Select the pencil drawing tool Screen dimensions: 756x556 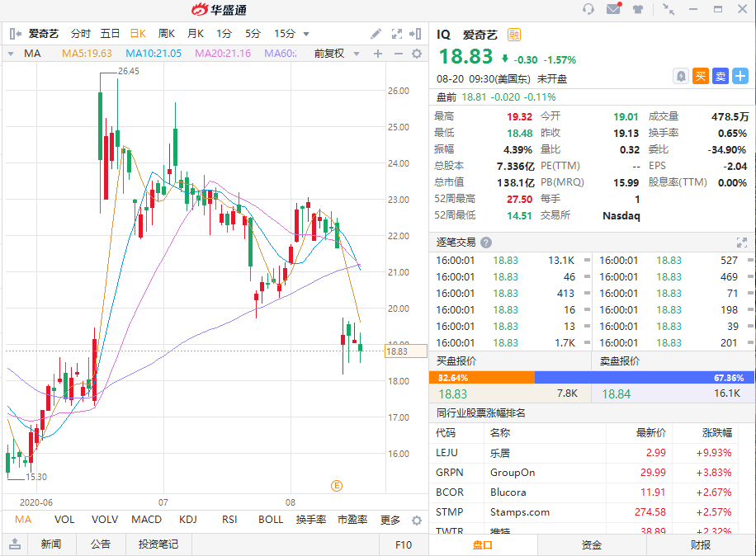pos(376,34)
